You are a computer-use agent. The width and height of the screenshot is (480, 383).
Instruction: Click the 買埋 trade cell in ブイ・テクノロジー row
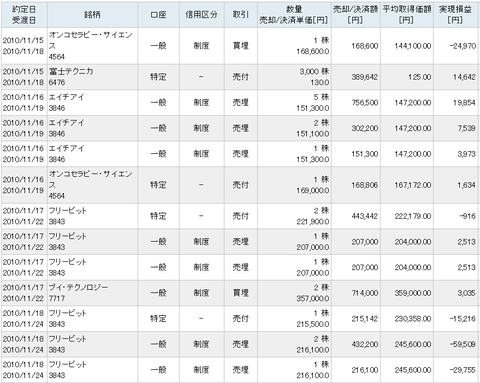click(241, 293)
